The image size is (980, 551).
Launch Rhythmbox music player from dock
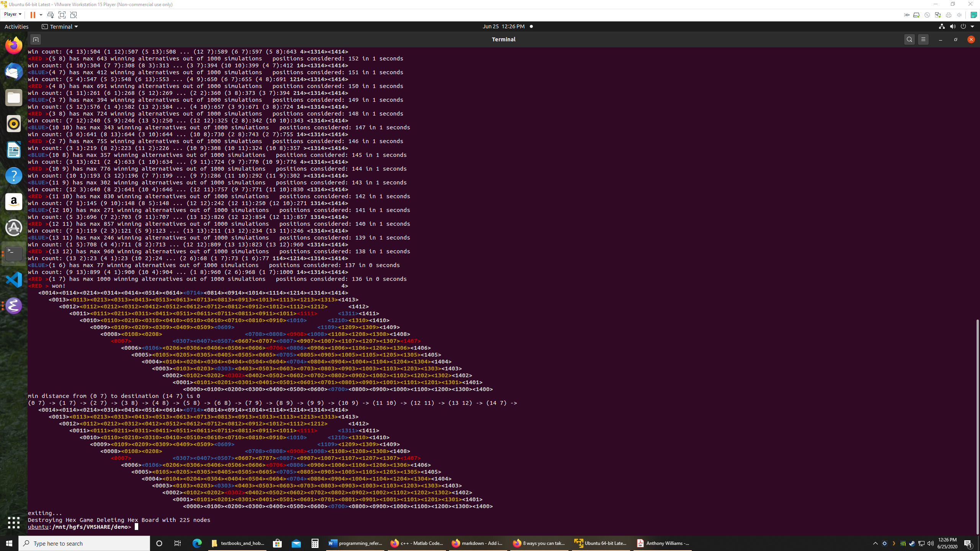coord(14,124)
